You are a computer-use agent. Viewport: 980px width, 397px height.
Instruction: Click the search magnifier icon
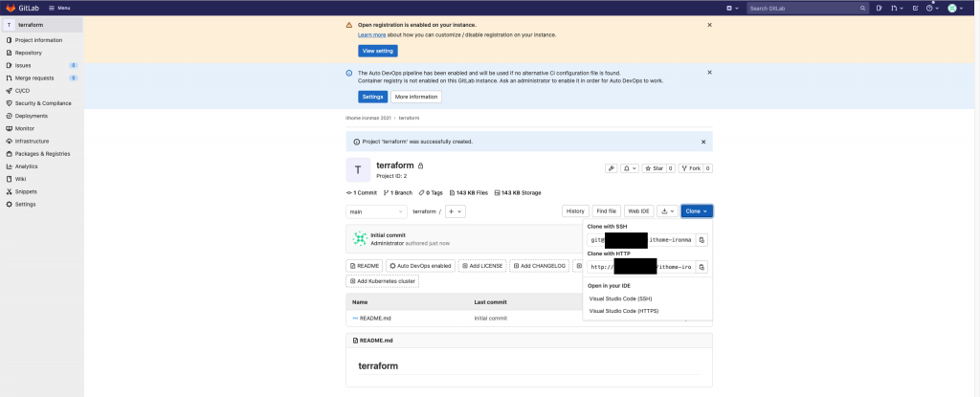pos(862,8)
